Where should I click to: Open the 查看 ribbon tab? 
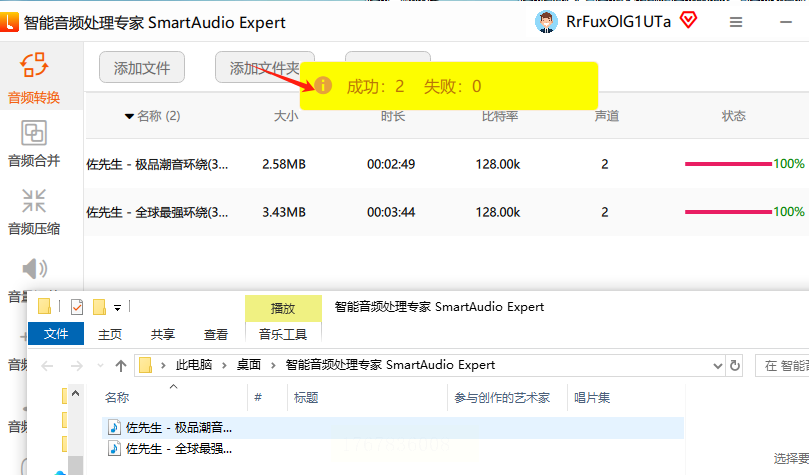216,334
